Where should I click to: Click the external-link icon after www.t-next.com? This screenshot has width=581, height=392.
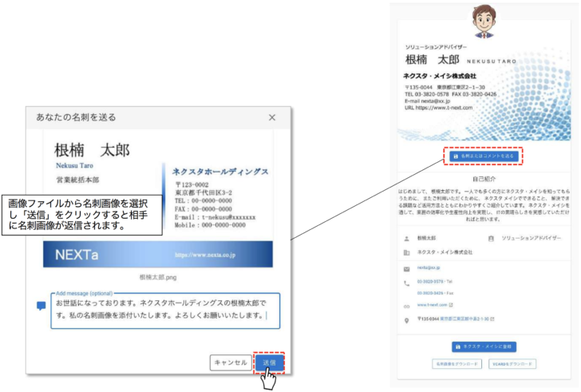[451, 305]
